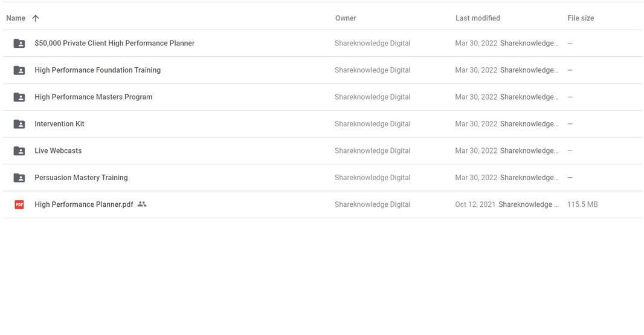The width and height of the screenshot is (644, 335).
Task: Click the Live Webcasts shared folder icon
Action: pos(19,151)
